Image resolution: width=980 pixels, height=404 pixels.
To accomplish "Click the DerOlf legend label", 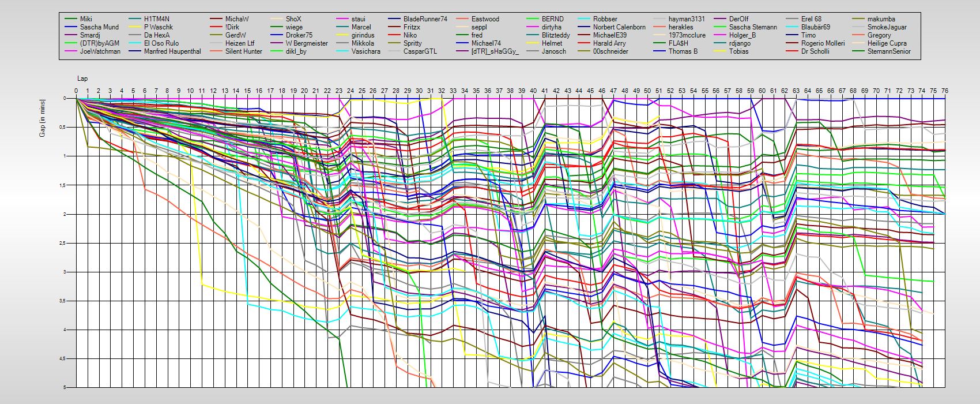I will [x=739, y=19].
